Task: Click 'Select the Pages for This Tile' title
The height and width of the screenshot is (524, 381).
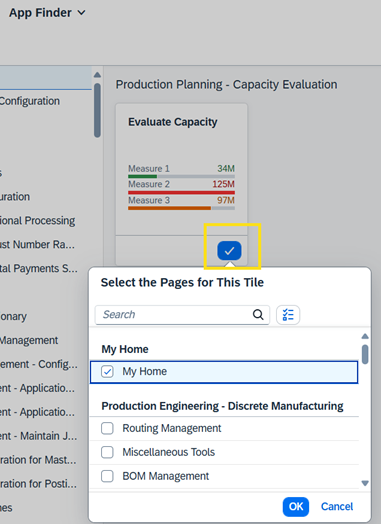Action: 182,282
